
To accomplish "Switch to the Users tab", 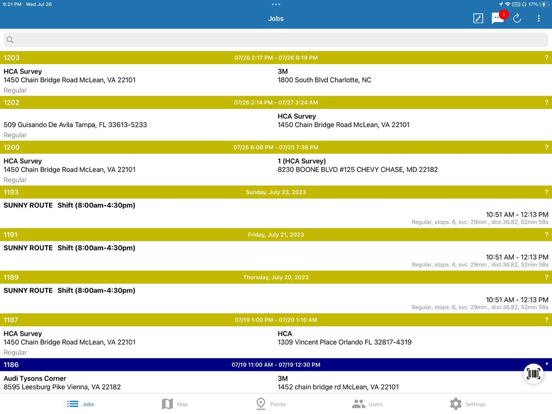I will point(367,404).
